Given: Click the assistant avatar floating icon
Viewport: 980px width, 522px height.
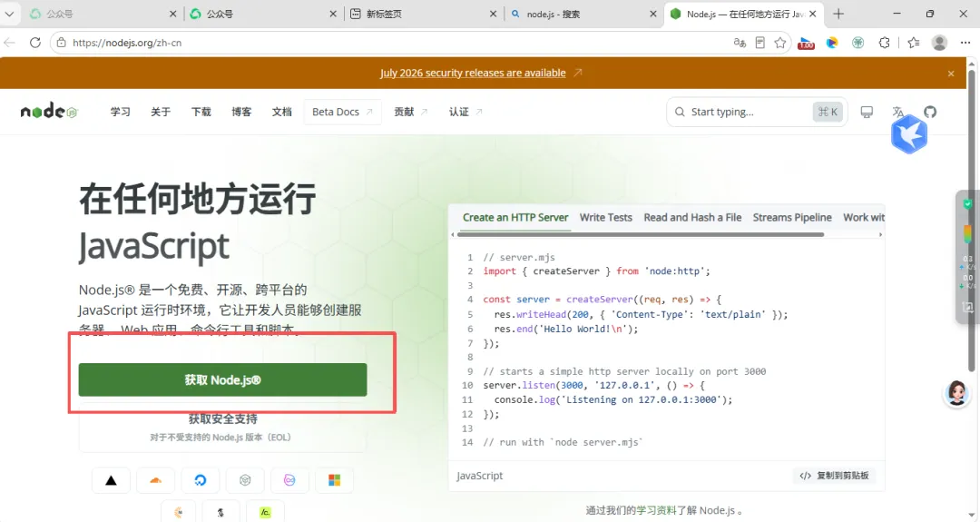Looking at the screenshot, I should pos(957,393).
